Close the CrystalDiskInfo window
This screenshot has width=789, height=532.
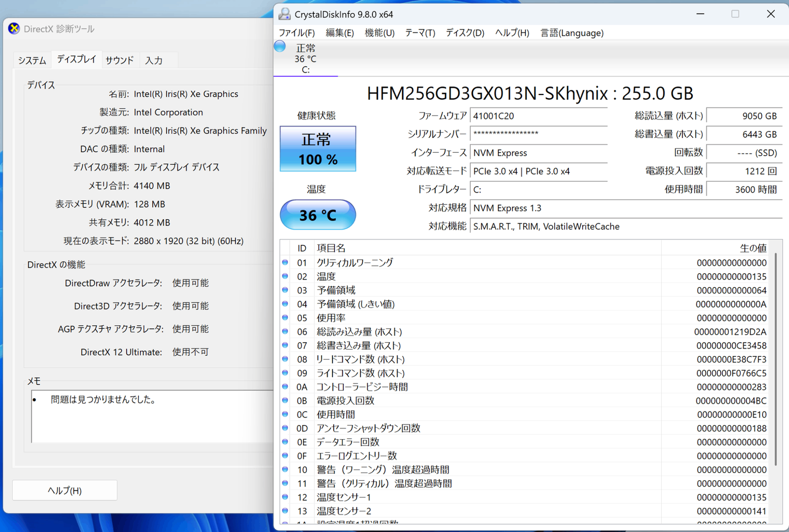coord(770,14)
